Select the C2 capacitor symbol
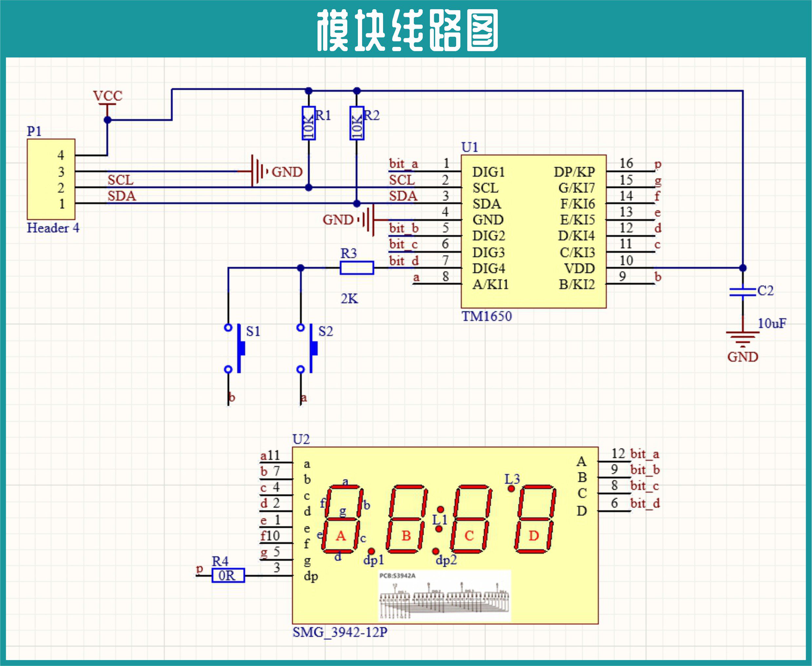The image size is (812, 666). (x=743, y=292)
